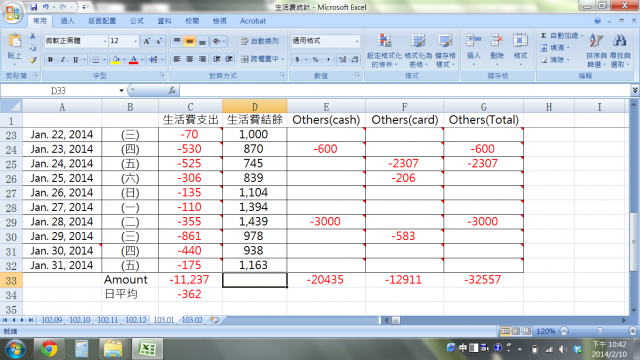Open the number format dropdown
Screen dimensions: 640x360
tap(357, 41)
